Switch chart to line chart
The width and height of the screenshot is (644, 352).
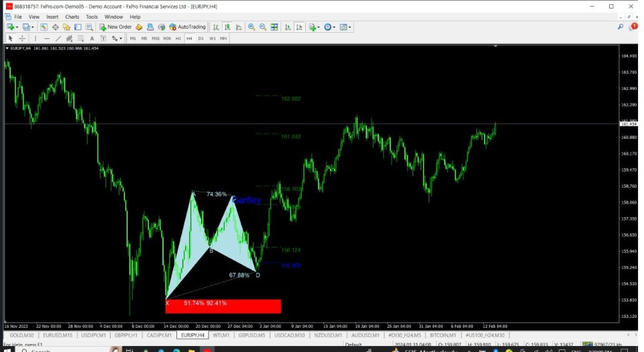pos(239,27)
